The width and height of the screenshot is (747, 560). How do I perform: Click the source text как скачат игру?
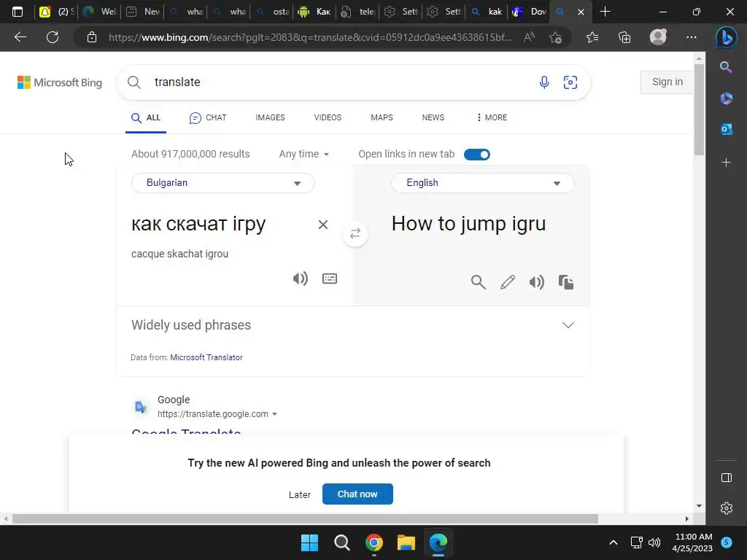198,223
